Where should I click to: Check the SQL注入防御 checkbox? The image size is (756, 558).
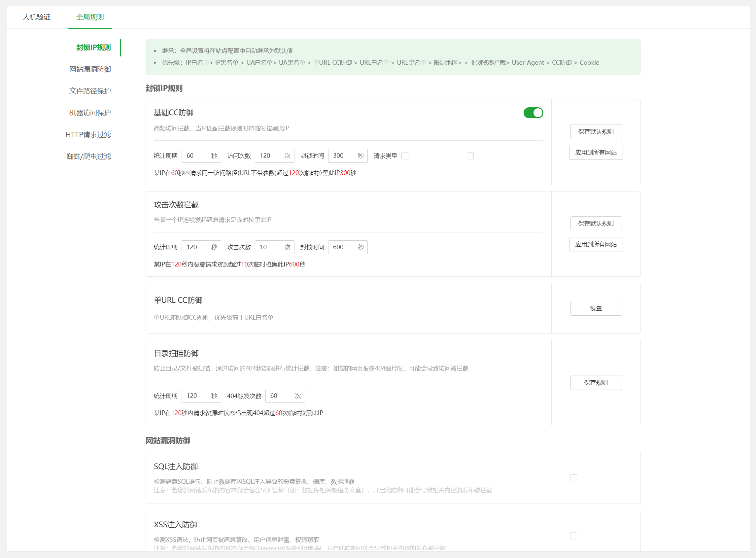tap(573, 478)
